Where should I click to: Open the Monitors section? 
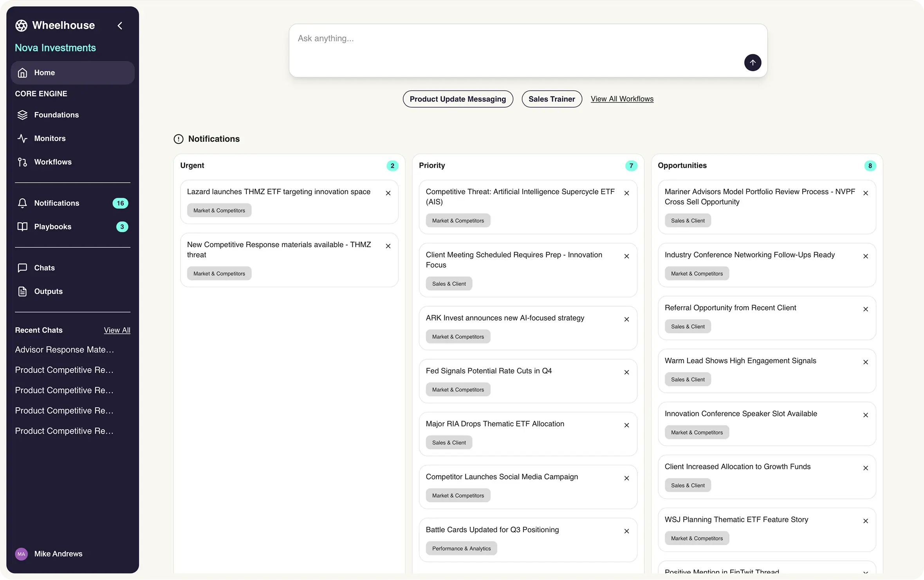coord(50,138)
